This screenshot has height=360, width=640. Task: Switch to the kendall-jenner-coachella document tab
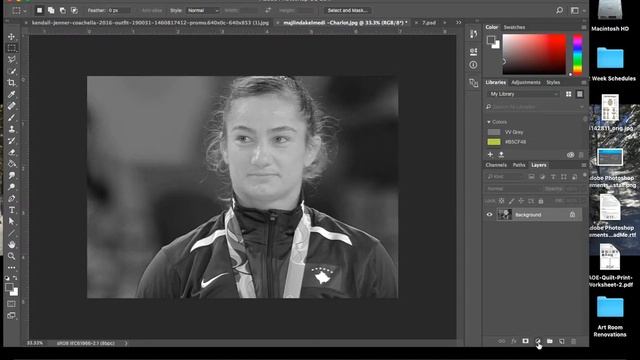[x=150, y=23]
